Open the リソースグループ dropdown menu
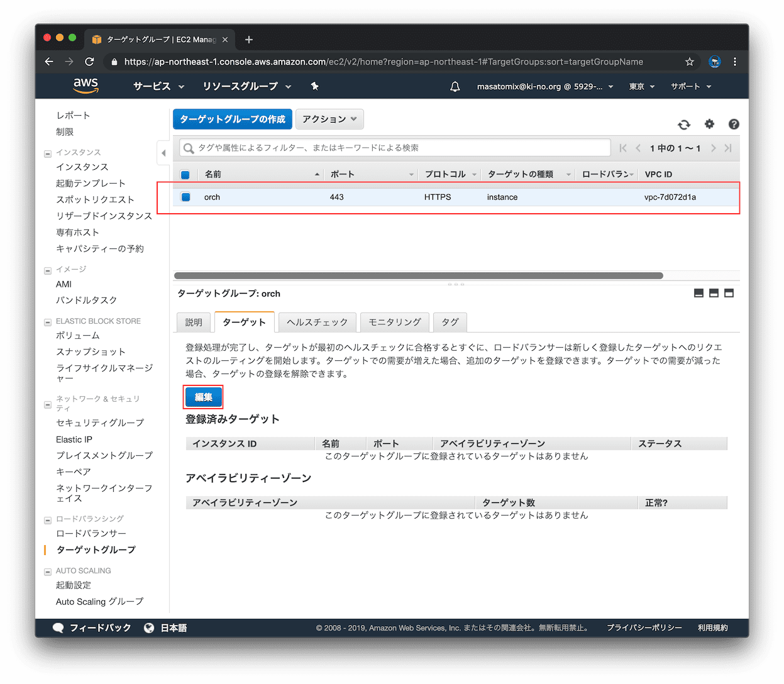This screenshot has height=684, width=784. click(x=246, y=86)
